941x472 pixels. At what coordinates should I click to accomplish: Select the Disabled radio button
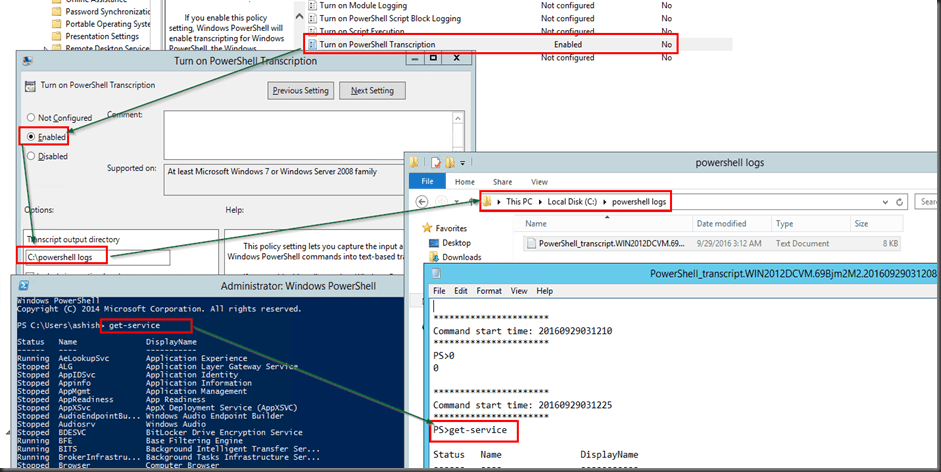[x=32, y=156]
